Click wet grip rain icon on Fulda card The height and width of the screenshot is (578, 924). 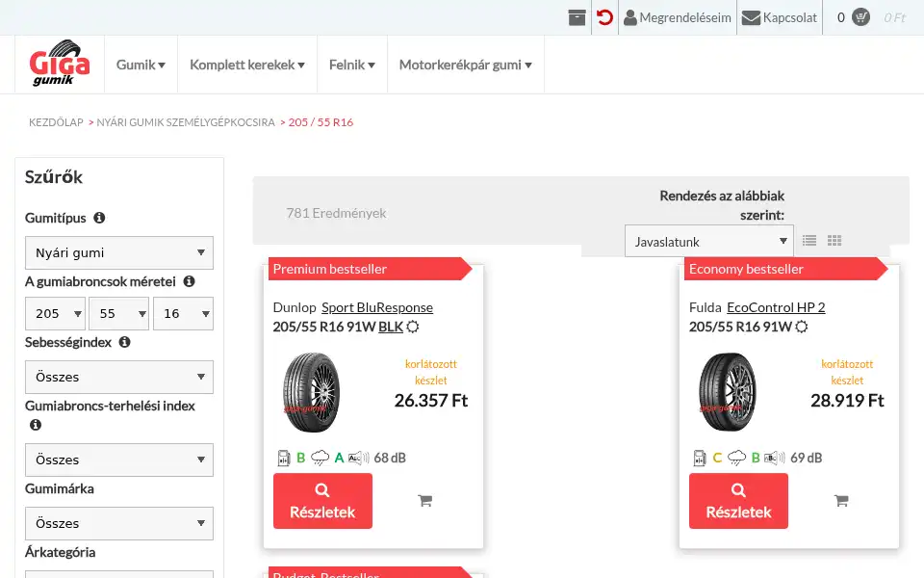[x=736, y=458]
